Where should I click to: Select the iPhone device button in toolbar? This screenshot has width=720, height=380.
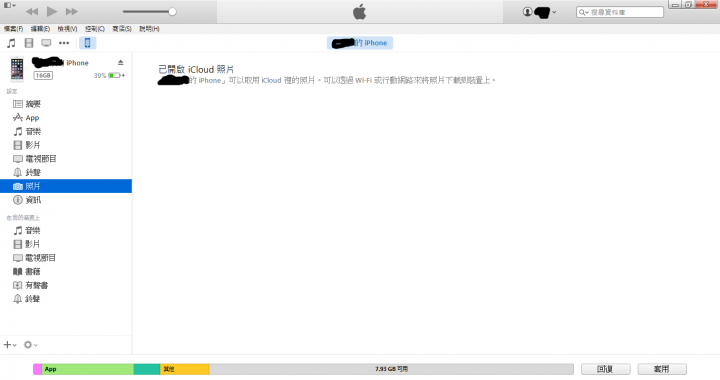[87, 43]
